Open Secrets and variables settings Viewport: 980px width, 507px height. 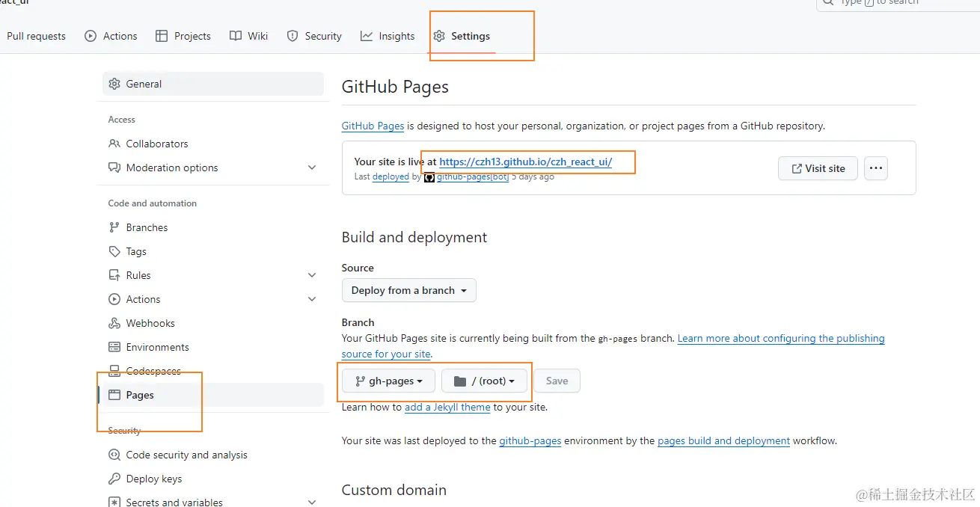tap(213, 500)
